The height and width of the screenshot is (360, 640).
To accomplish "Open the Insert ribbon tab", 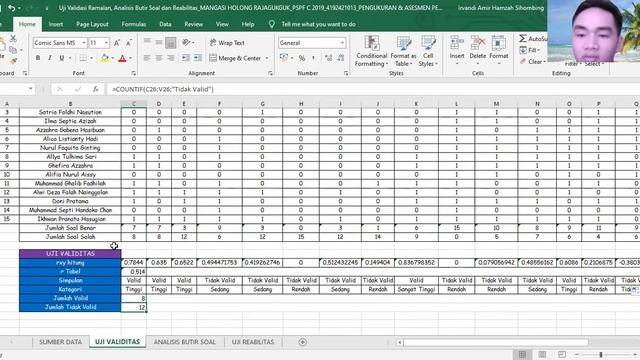I will (x=56, y=24).
